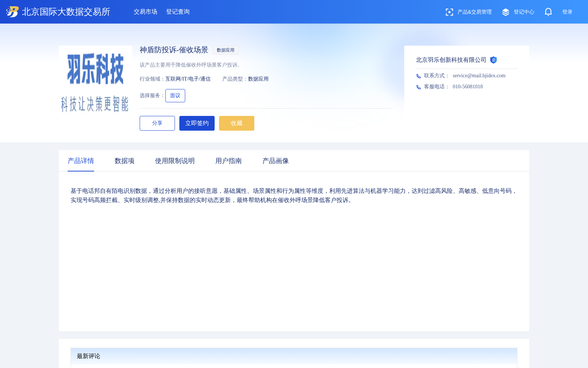The width and height of the screenshot is (588, 368).
Task: Click the phone icon beside 联系方式
Action: (419, 76)
